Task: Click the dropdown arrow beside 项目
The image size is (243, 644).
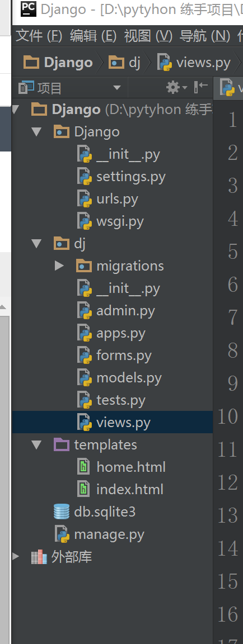Action: coord(117,88)
